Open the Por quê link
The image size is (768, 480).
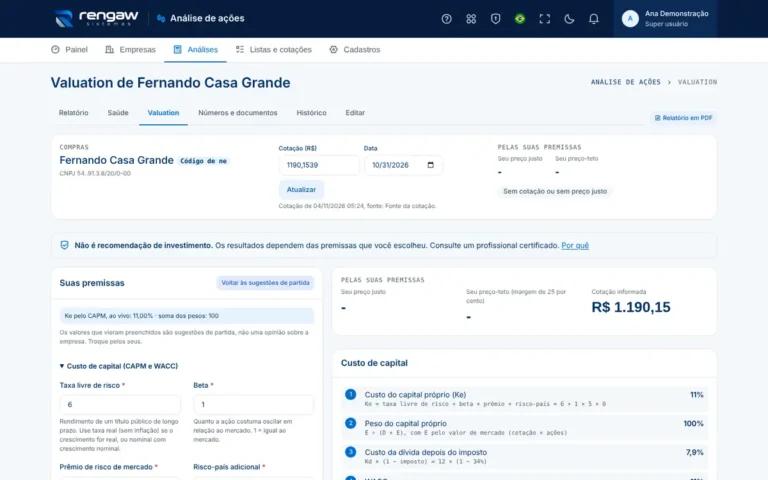575,245
